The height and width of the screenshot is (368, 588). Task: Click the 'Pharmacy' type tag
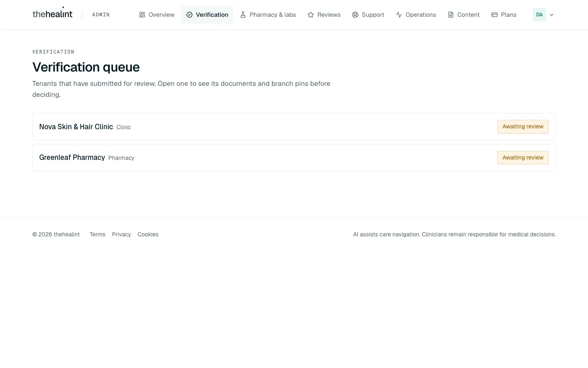coord(121,158)
